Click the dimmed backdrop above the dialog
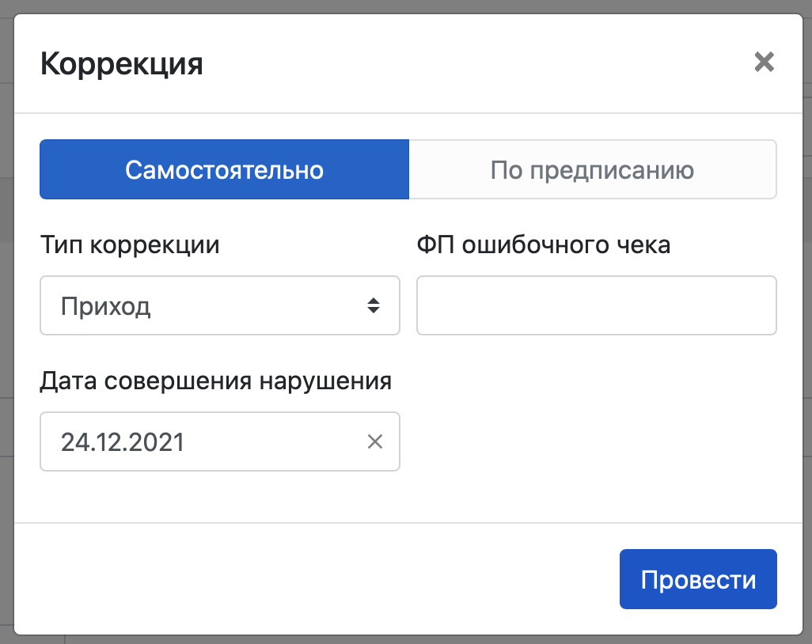Image resolution: width=812 pixels, height=644 pixels. point(396,6)
